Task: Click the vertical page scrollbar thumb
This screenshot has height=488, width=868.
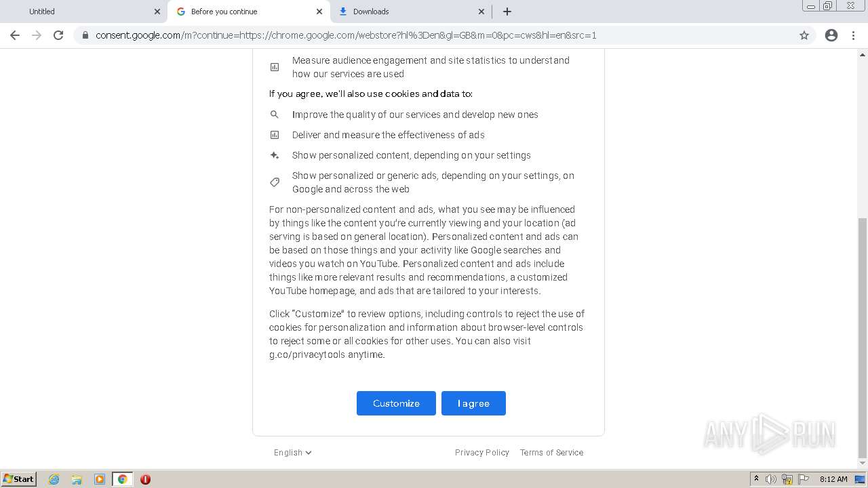Action: (x=863, y=337)
